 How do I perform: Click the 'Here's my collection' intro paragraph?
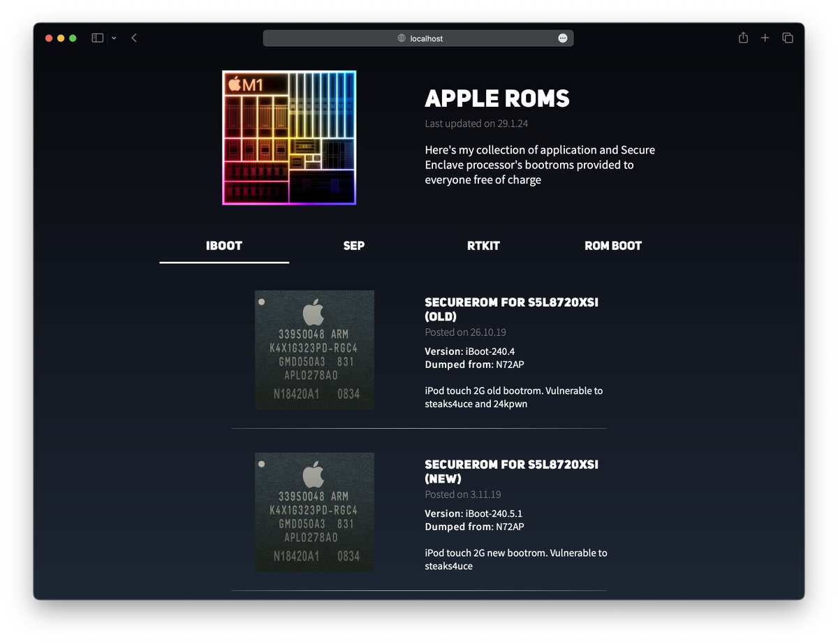point(540,165)
